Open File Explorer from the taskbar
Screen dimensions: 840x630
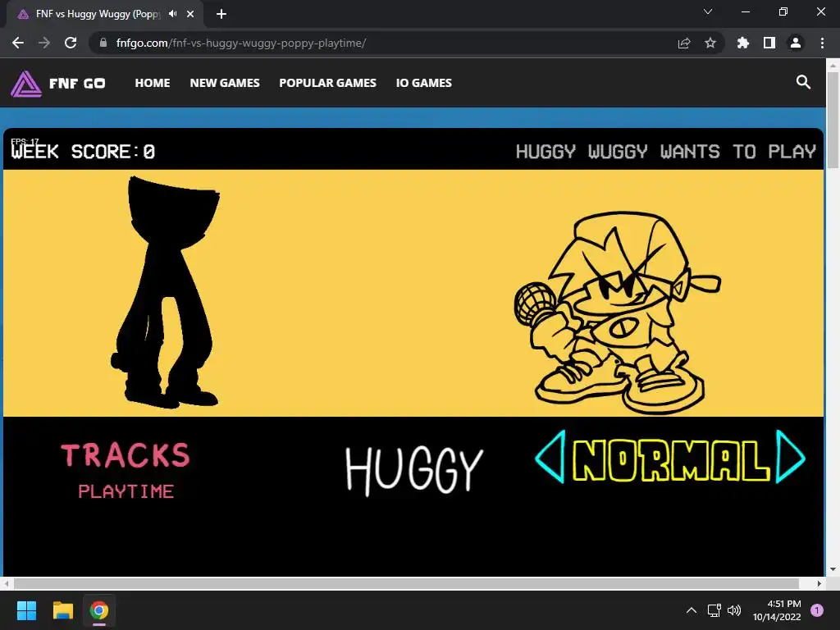(62, 610)
